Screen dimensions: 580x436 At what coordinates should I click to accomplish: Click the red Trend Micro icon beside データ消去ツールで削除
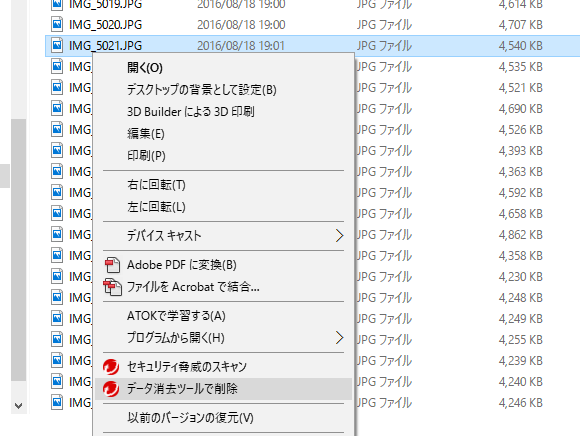point(111,389)
